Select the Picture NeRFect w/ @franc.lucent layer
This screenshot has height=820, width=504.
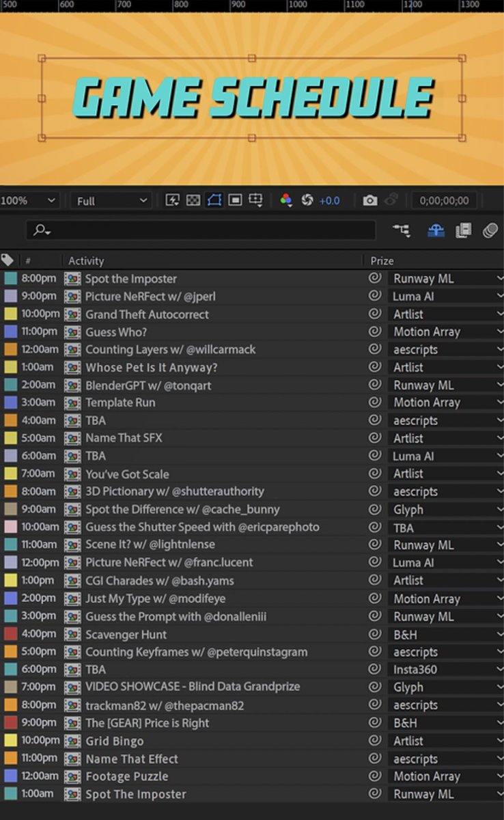coord(169,562)
